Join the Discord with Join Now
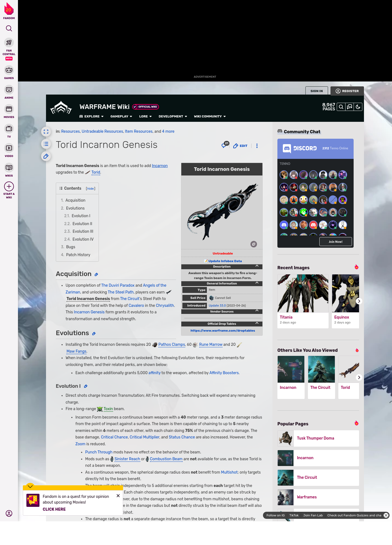392x545 pixels. point(335,242)
